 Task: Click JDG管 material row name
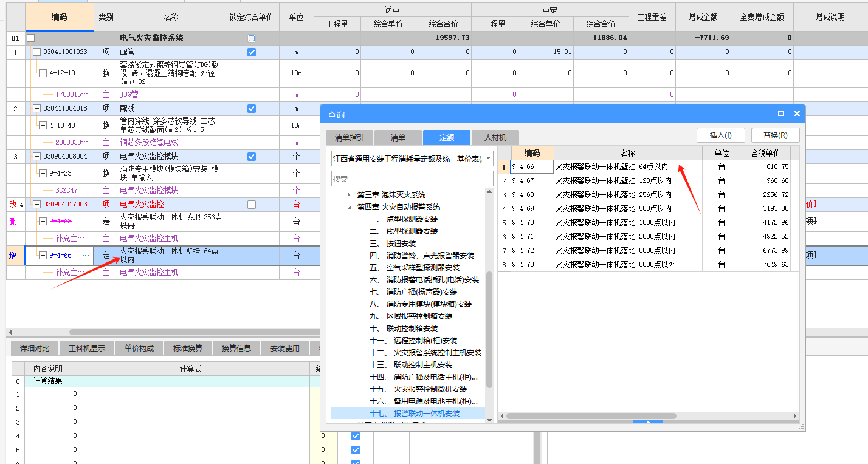click(x=130, y=95)
